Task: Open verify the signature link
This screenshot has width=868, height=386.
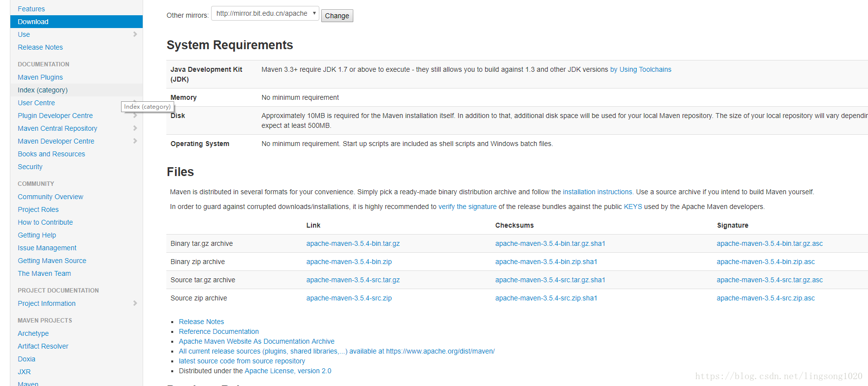Action: tap(467, 207)
